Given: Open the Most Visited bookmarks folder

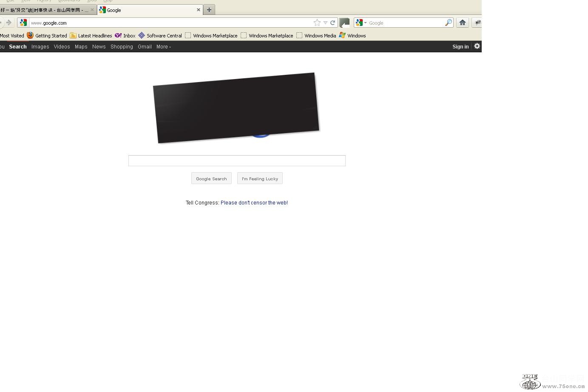Looking at the screenshot, I should (x=12, y=36).
